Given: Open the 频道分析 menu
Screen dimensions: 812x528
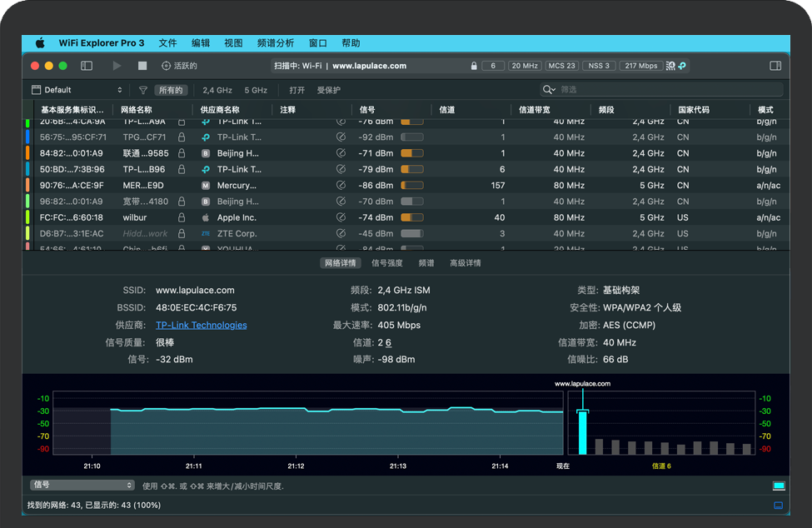Looking at the screenshot, I should [x=275, y=43].
